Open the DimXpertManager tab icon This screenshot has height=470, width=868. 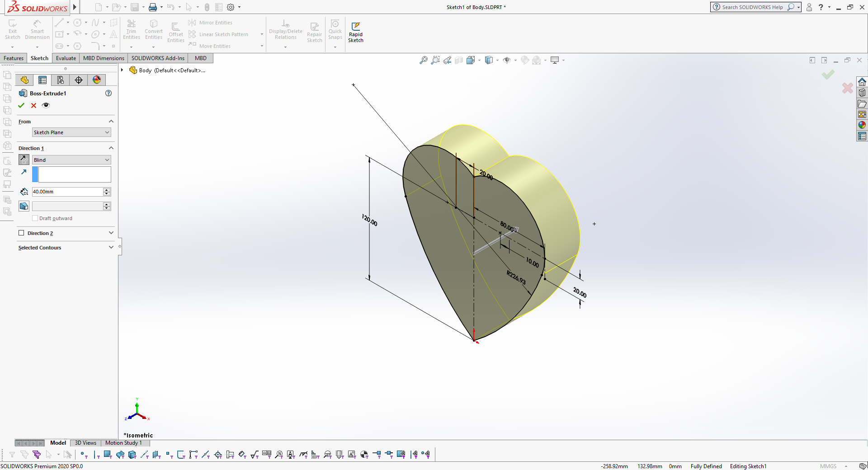point(79,80)
